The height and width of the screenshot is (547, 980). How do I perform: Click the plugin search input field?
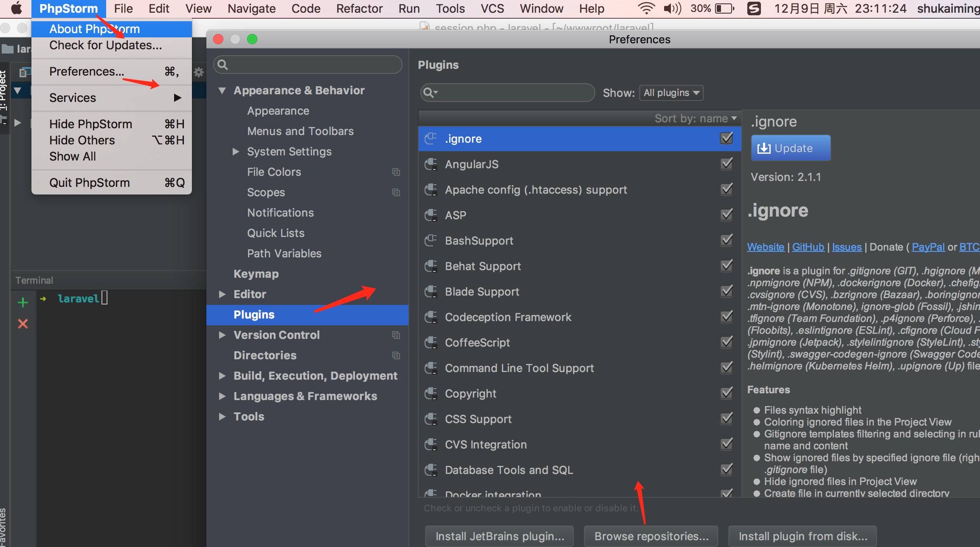pos(504,92)
